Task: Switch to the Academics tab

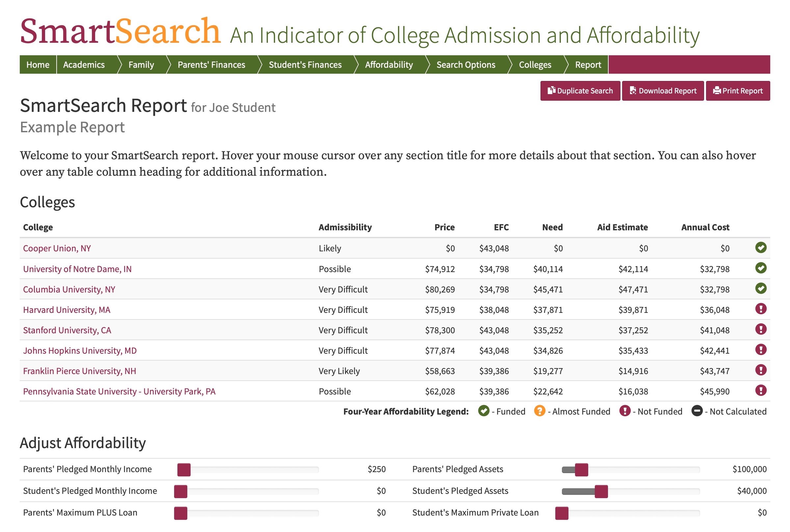Action: pos(84,64)
